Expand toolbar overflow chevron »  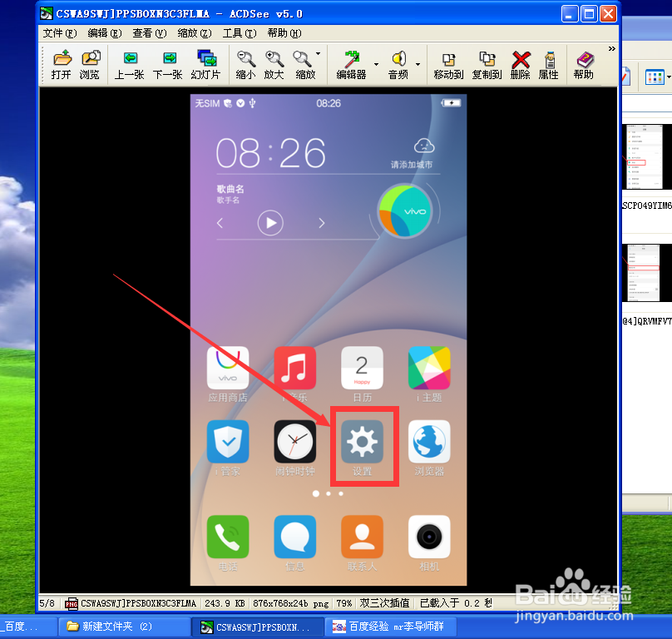(x=612, y=49)
